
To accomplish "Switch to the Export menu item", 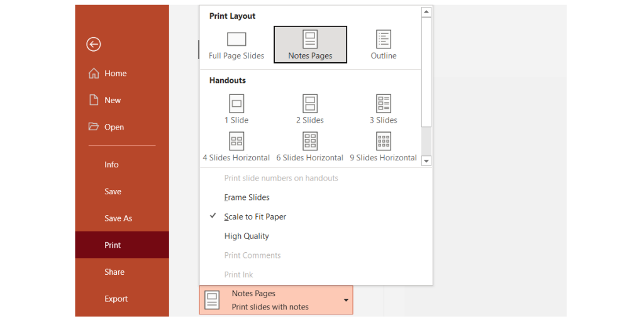I will (116, 299).
